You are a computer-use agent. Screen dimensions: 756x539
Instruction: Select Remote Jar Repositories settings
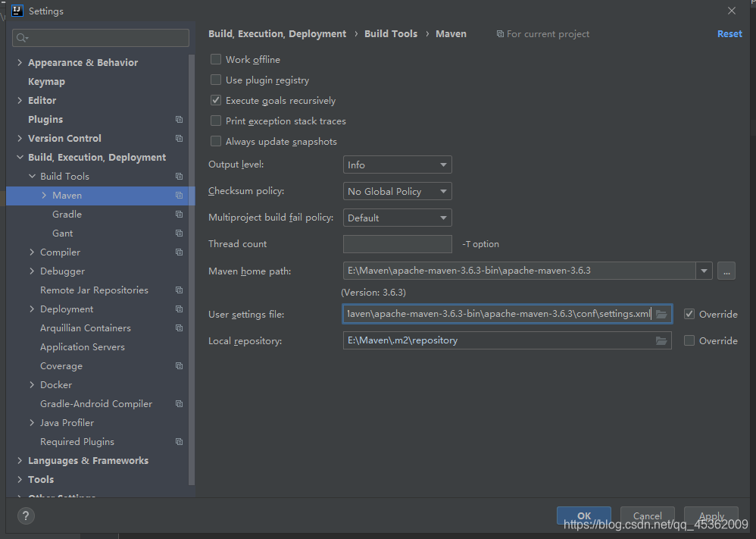tap(94, 290)
